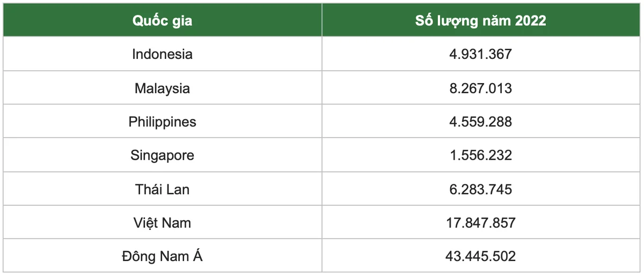Click the Malaysia country cell
The width and height of the screenshot is (644, 276).
(x=163, y=88)
